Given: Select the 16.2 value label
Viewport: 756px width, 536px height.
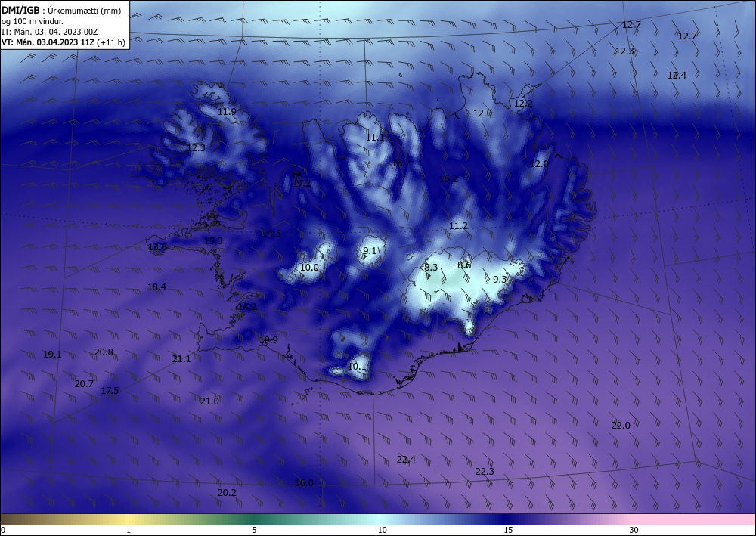Looking at the screenshot, I should tap(448, 179).
